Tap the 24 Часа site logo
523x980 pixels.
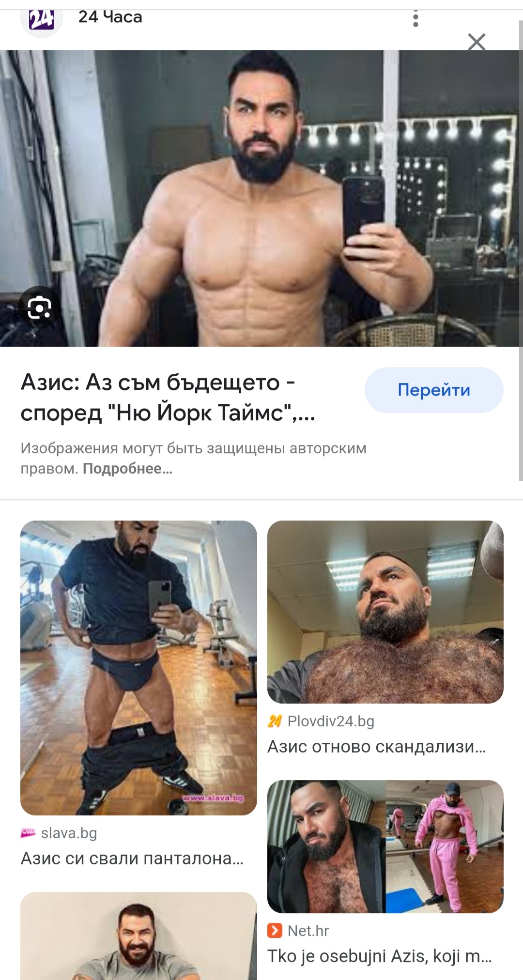(42, 19)
